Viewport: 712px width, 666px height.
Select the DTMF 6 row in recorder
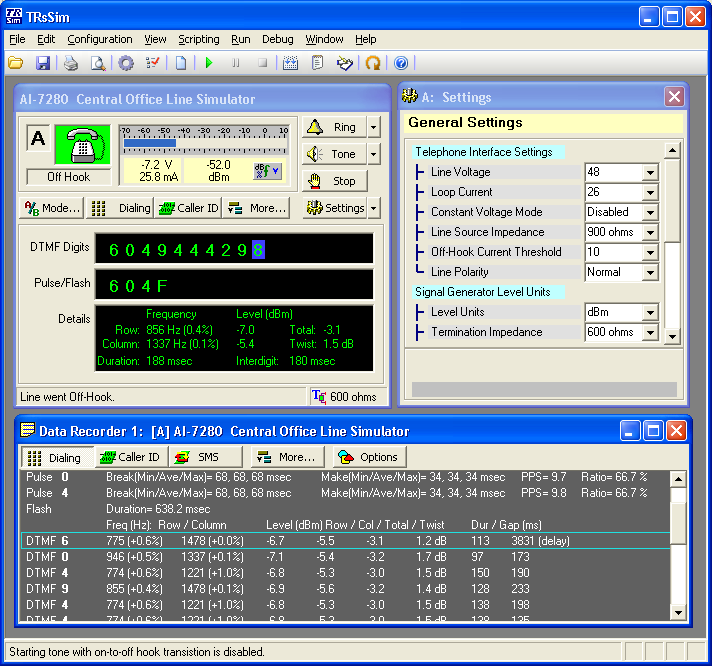tap(345, 541)
